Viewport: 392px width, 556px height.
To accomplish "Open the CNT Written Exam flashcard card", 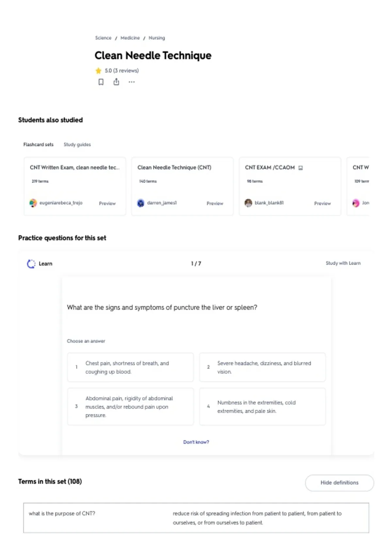I will tap(75, 186).
